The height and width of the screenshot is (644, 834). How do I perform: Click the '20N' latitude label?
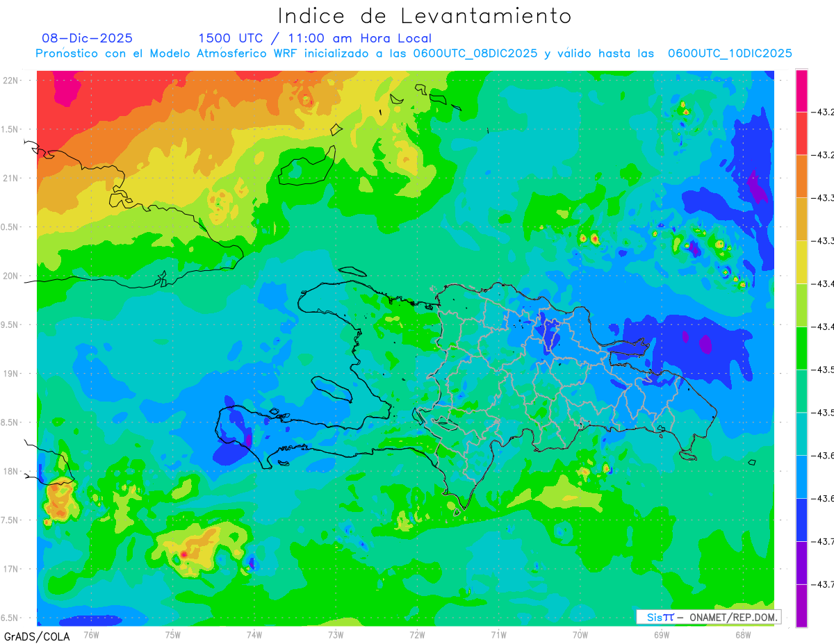click(11, 276)
